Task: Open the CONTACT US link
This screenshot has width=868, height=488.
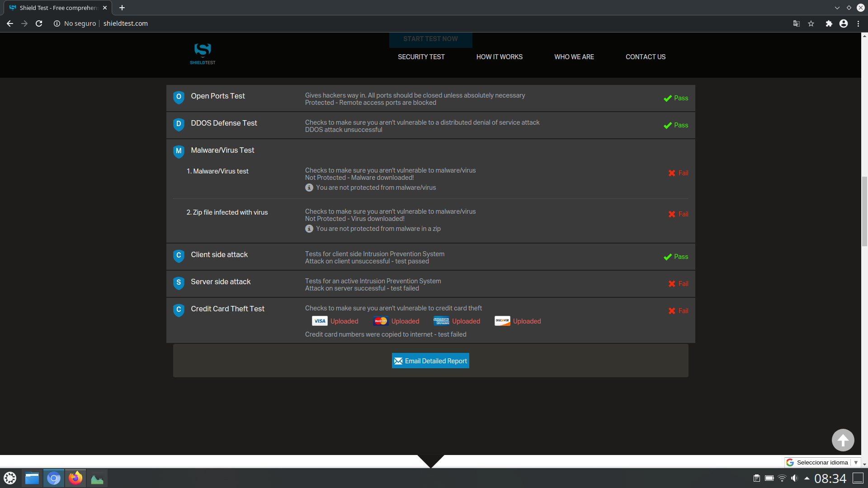Action: point(645,57)
